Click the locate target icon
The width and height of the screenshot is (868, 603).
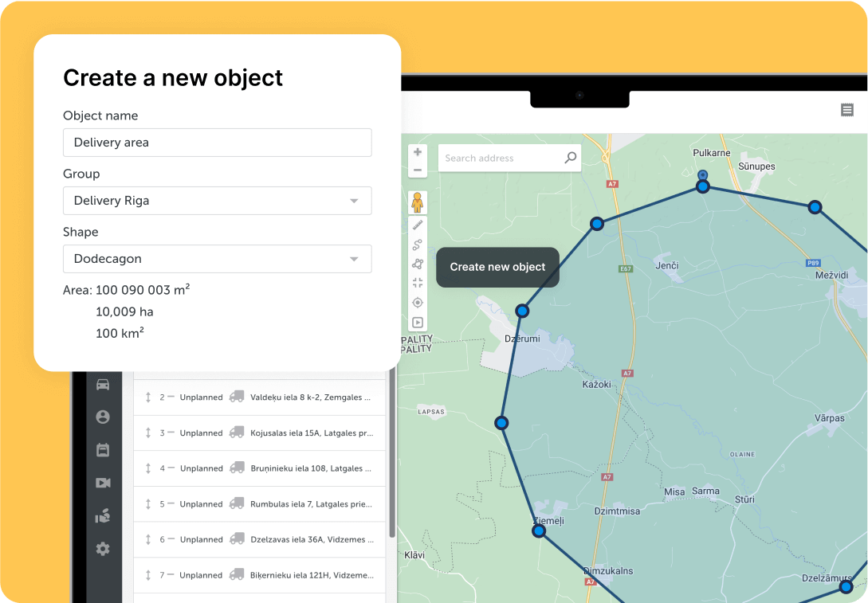tap(418, 303)
